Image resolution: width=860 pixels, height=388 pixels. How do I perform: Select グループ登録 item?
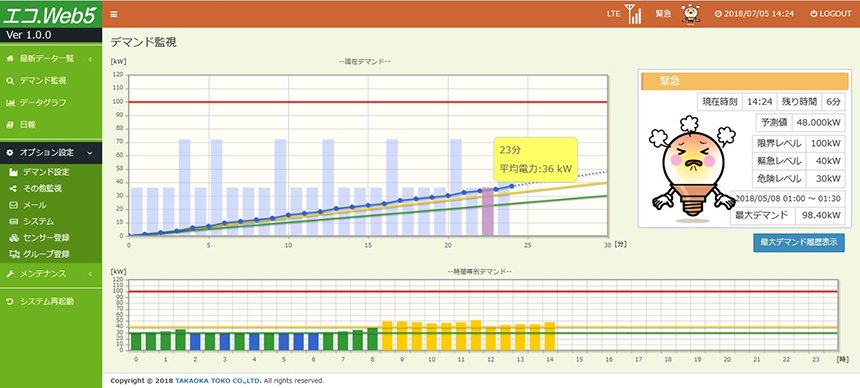46,255
